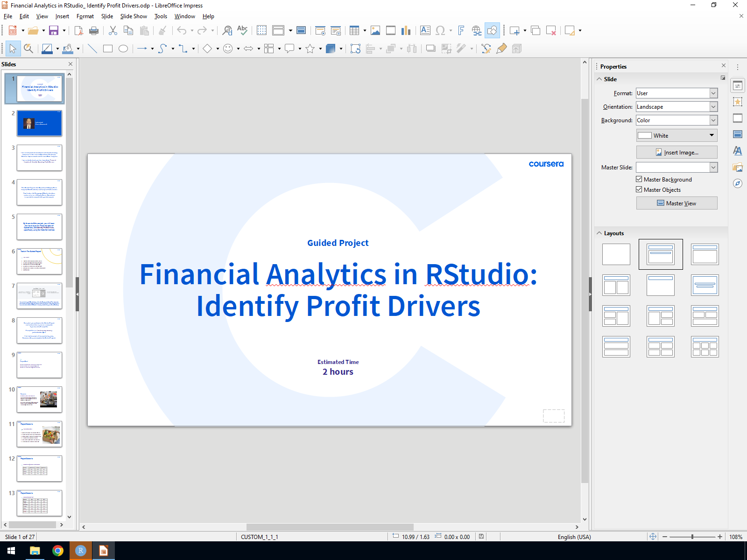Collapse the Layouts section
Image resolution: width=747 pixels, height=560 pixels.
click(599, 233)
